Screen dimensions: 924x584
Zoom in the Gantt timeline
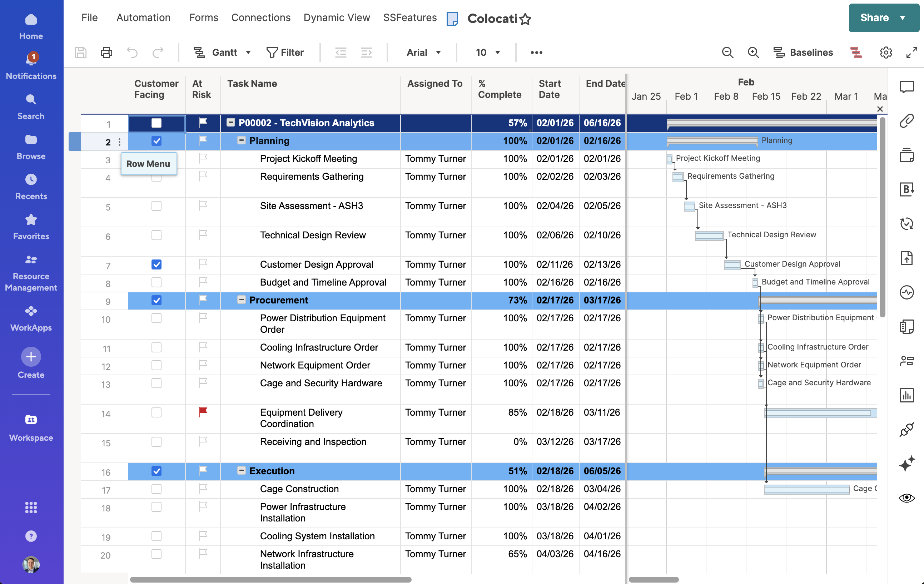point(753,53)
